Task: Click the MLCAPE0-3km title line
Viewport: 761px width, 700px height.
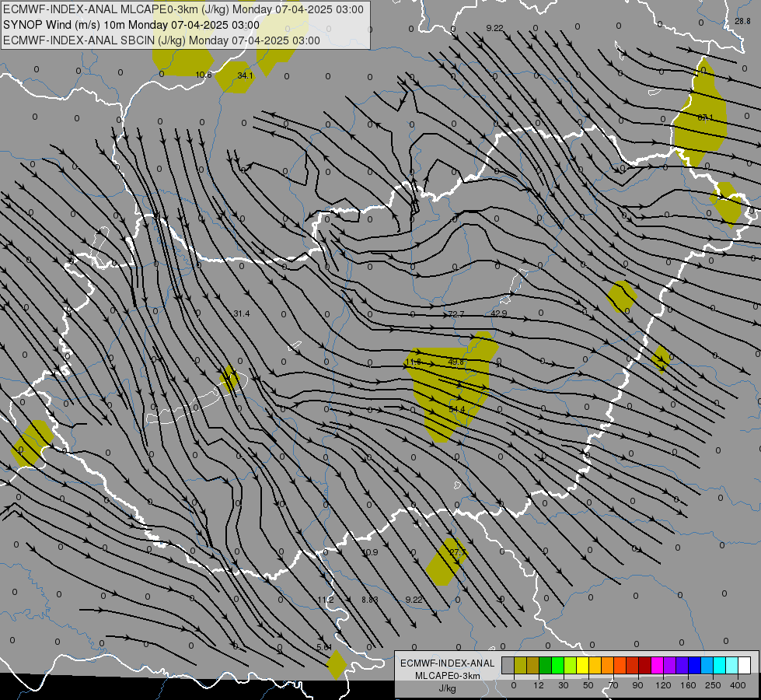Action: point(183,9)
